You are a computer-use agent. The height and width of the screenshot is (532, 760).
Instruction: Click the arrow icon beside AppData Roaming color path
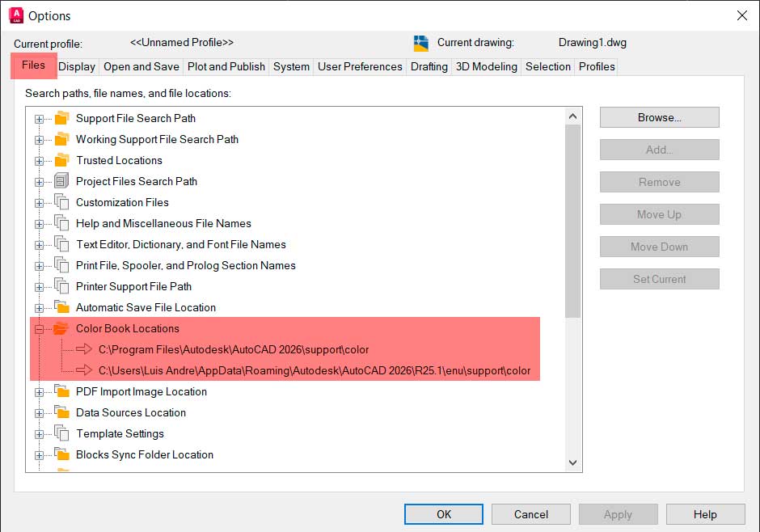pos(84,370)
